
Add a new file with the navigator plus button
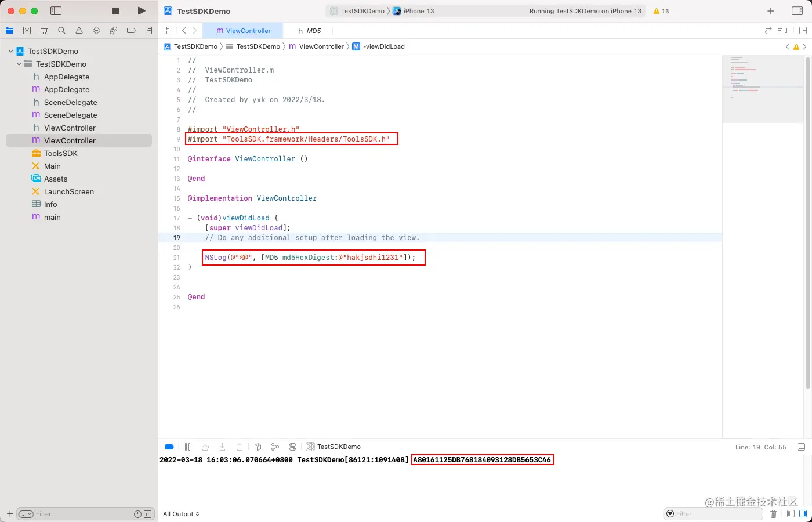tap(10, 514)
